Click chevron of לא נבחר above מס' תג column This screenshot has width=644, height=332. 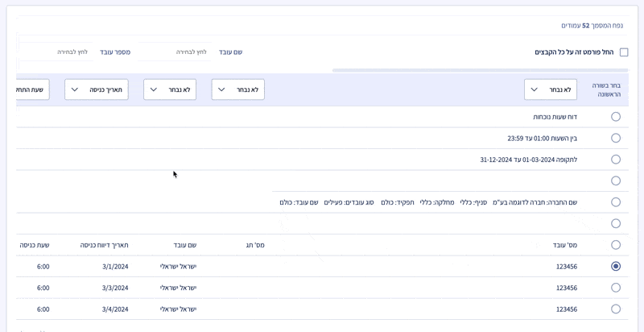(x=221, y=89)
